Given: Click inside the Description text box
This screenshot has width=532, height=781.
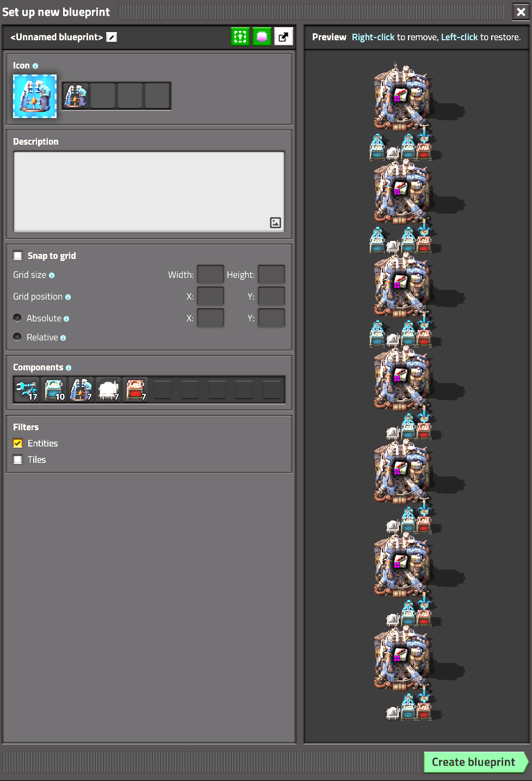Looking at the screenshot, I should coord(149,191).
